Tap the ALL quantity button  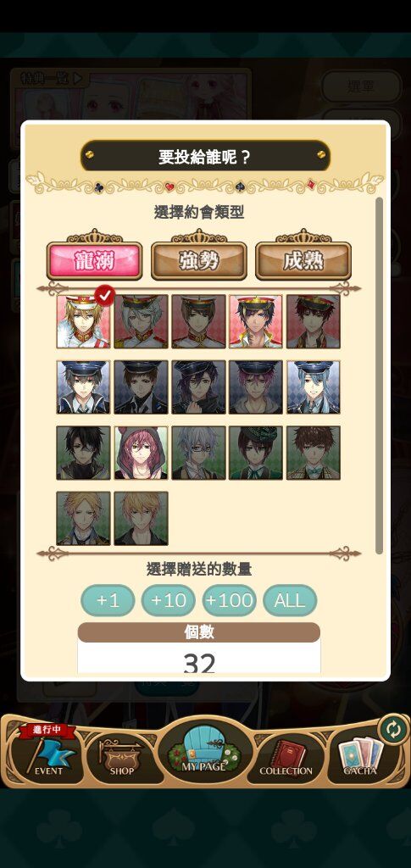coord(290,600)
